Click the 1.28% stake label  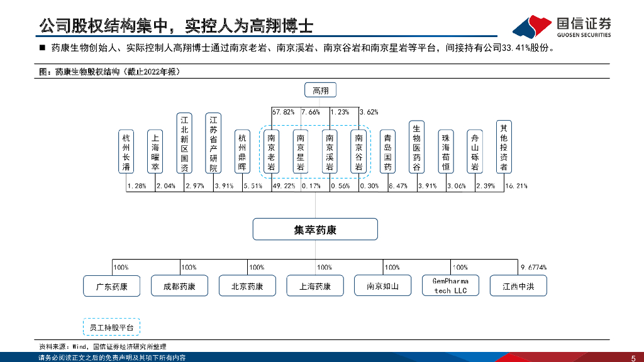pos(136,186)
